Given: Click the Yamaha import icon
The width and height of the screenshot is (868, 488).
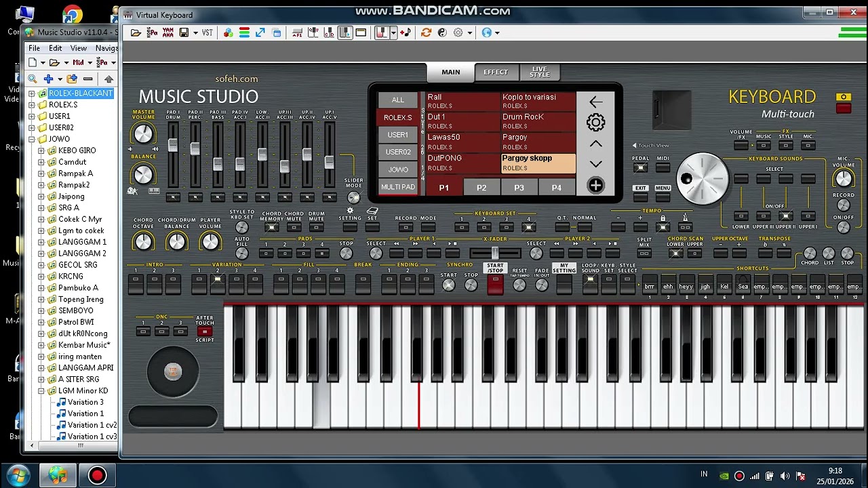Looking at the screenshot, I should [167, 33].
